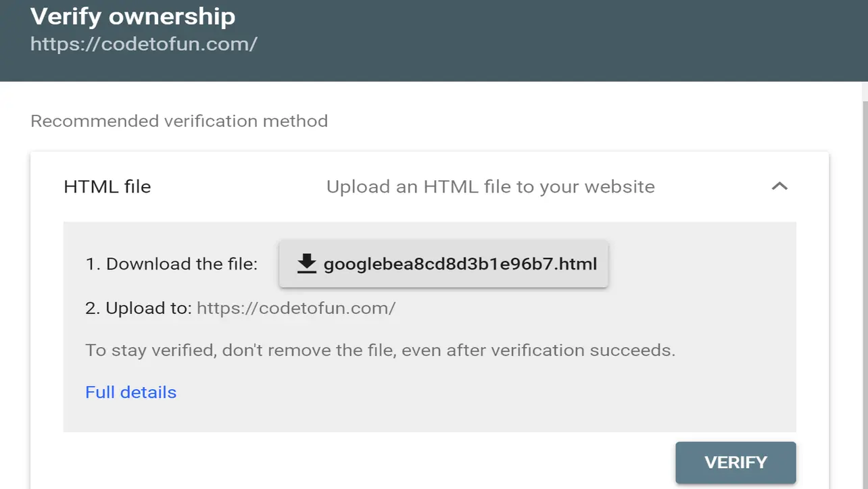Collapse the HTML file section chevron
868x489 pixels.
pyautogui.click(x=779, y=186)
